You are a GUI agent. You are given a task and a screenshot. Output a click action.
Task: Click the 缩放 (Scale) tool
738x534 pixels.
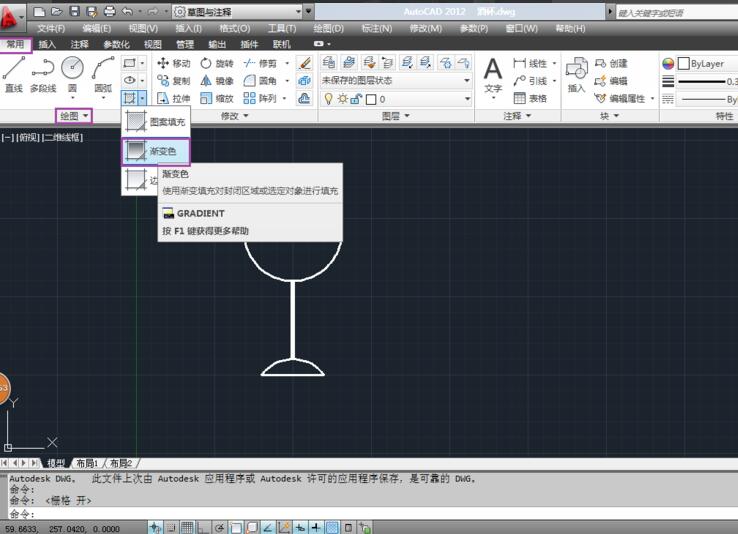point(217,98)
